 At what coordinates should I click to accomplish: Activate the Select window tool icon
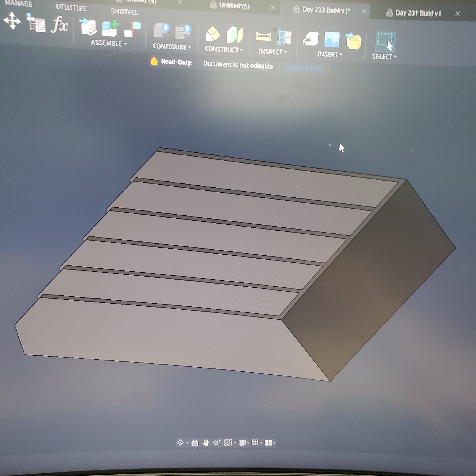click(385, 42)
